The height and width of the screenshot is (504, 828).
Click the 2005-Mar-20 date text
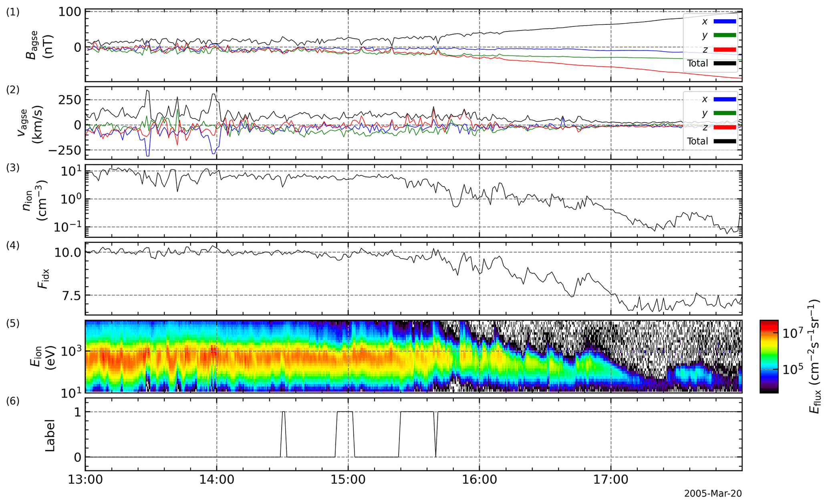pos(713,494)
